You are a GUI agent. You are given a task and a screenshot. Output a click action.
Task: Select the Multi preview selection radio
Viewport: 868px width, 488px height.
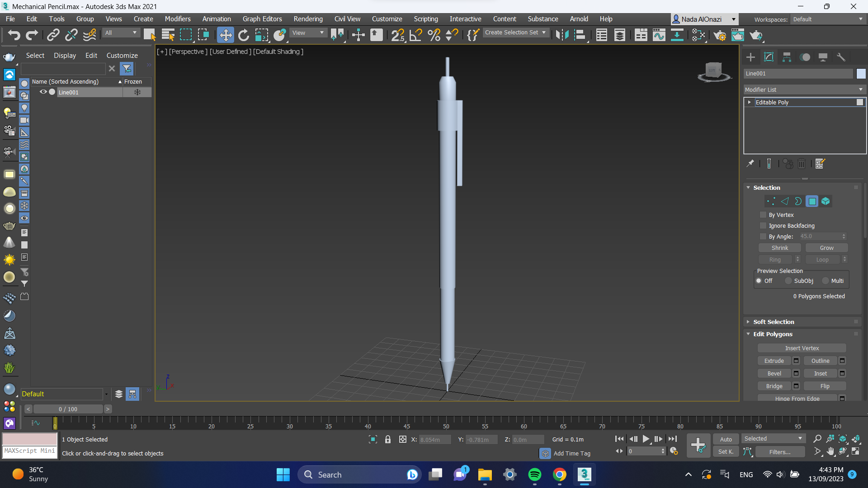[826, 281]
